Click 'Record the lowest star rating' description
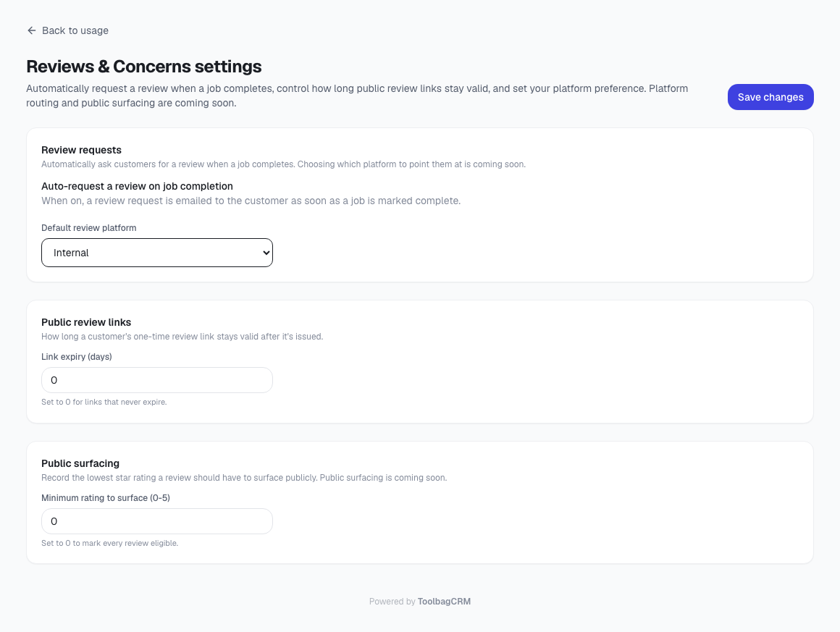 click(244, 478)
